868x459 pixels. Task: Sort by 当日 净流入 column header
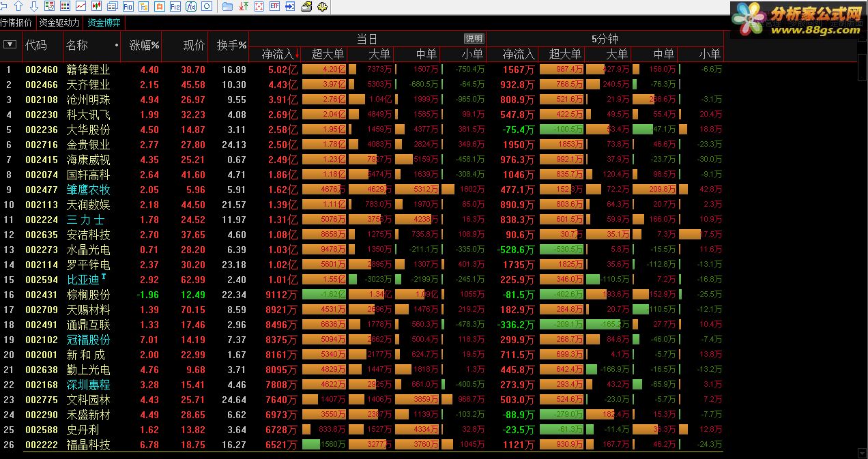point(278,54)
